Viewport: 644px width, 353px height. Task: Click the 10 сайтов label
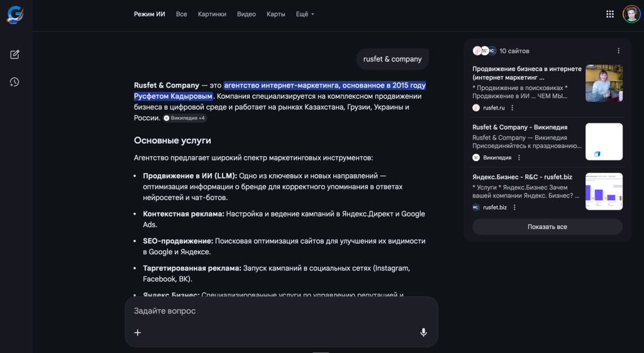(514, 51)
